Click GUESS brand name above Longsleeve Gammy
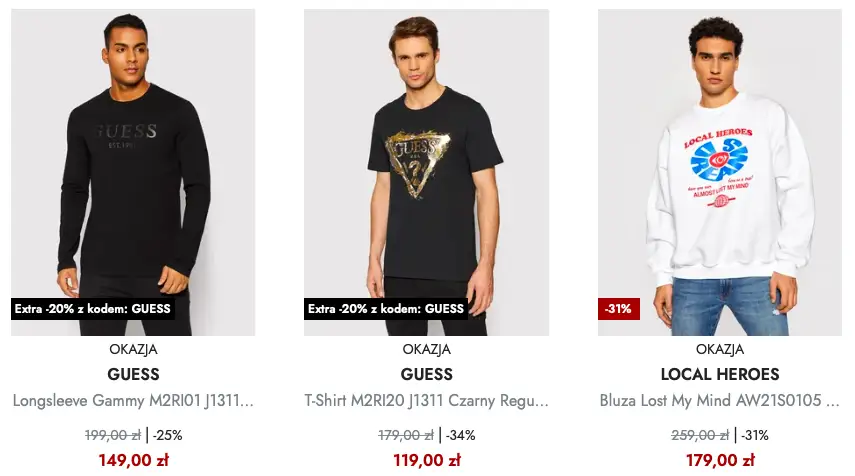Viewport: 855px width, 476px height. tap(133, 375)
